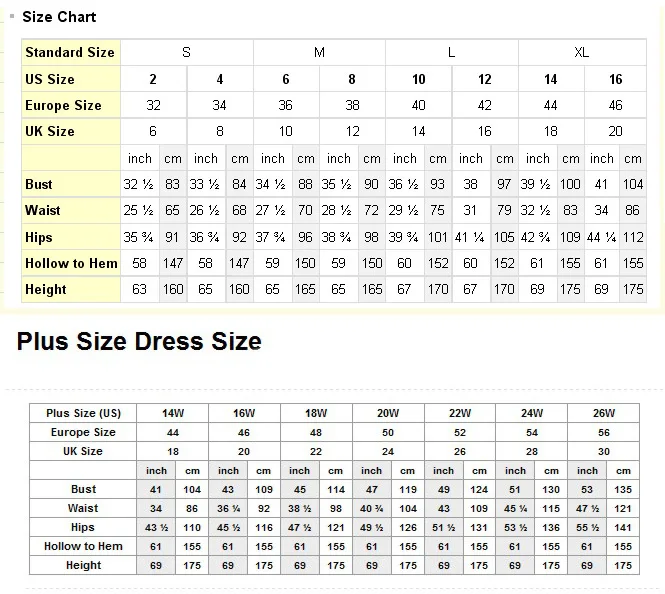Choose the M standard size column

[x=319, y=52]
